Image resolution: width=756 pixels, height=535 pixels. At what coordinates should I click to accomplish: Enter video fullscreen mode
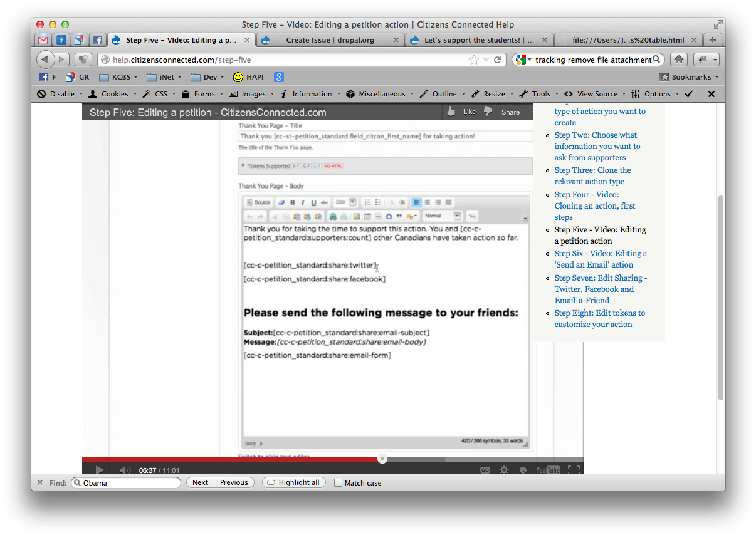tap(574, 470)
